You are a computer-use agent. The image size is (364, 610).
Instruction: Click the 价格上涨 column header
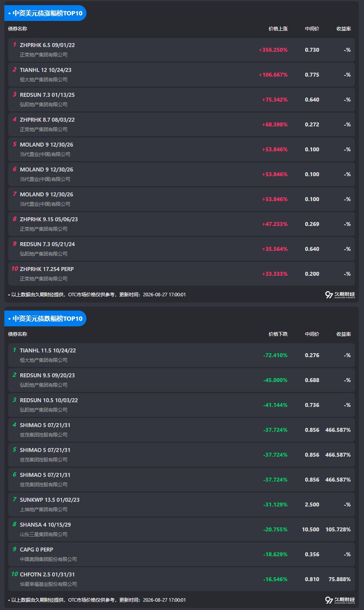278,29
